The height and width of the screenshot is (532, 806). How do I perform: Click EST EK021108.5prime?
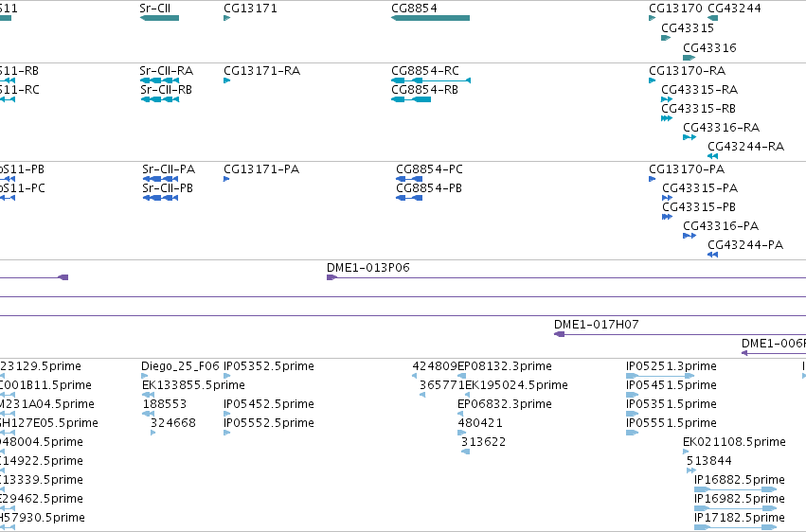(x=734, y=442)
